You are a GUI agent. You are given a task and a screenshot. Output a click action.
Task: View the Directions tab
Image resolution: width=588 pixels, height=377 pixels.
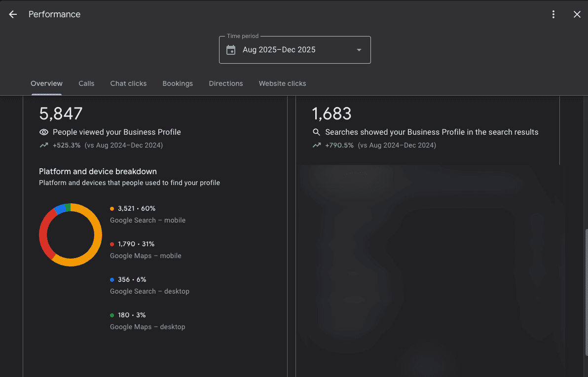(225, 83)
